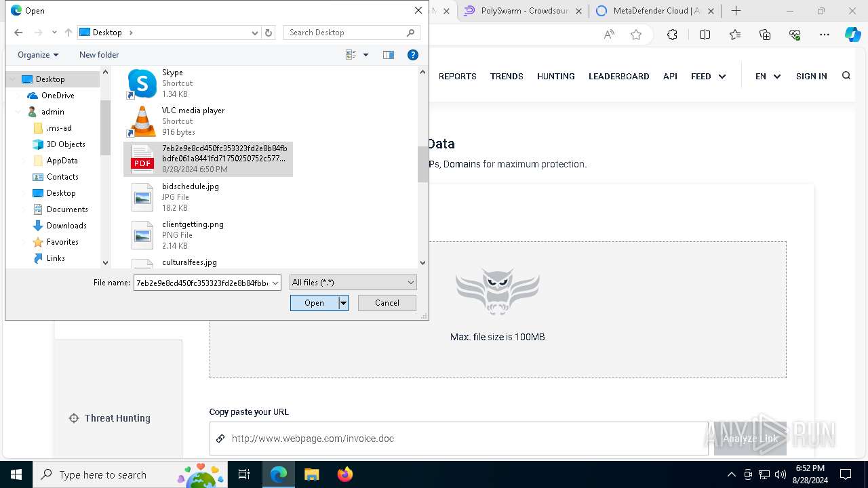Select Documents in navigation tree
This screenshot has height=488, width=868.
[x=67, y=209]
